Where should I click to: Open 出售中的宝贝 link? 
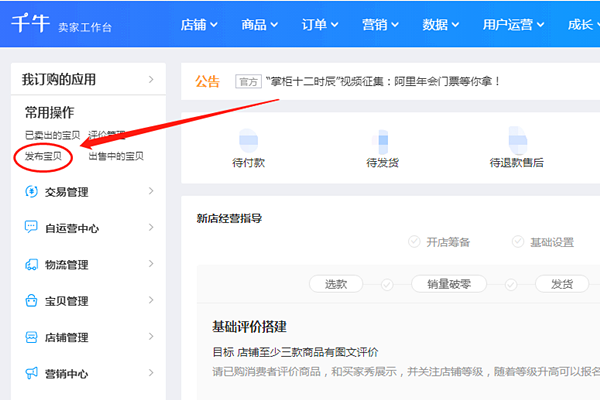(x=116, y=156)
